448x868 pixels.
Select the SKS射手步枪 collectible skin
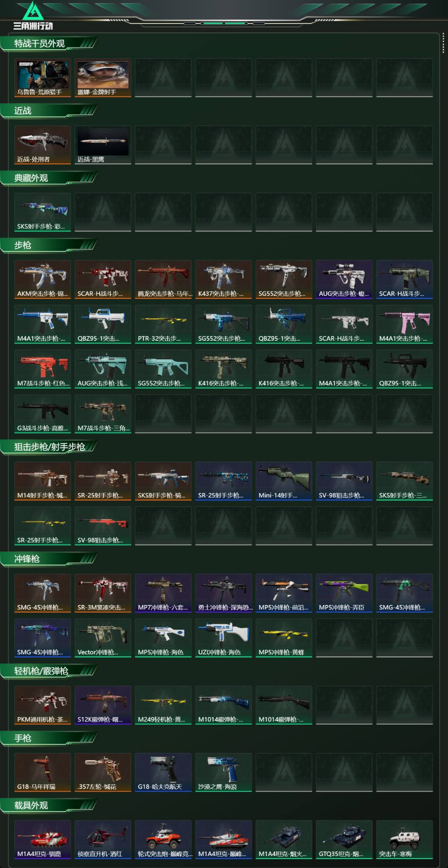(x=43, y=212)
